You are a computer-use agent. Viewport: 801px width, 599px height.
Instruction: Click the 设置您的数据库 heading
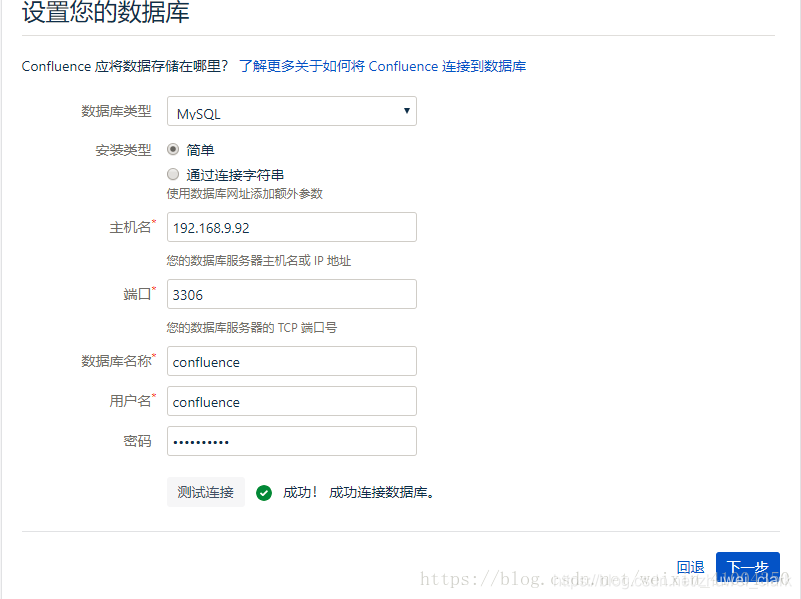point(106,12)
